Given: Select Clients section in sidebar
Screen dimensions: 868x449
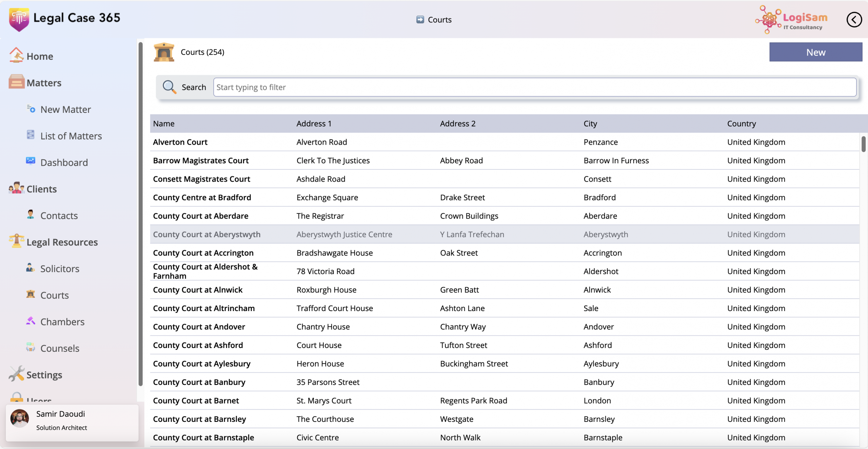Looking at the screenshot, I should click(41, 189).
